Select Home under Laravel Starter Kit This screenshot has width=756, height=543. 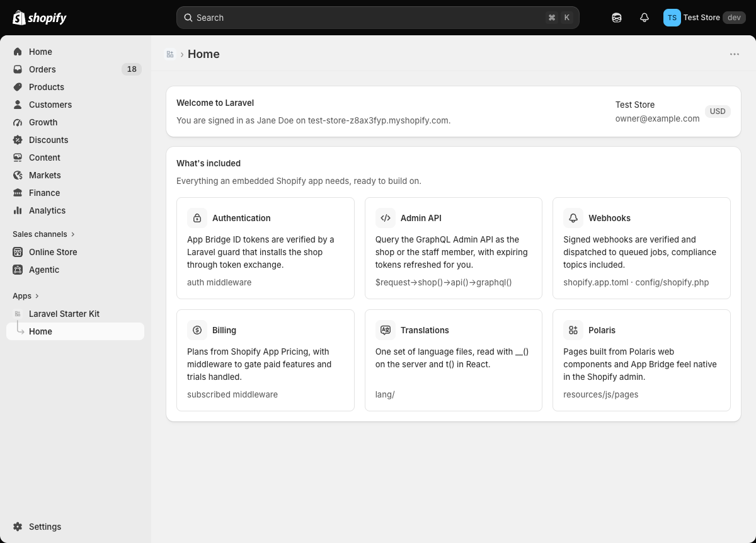pyautogui.click(x=76, y=331)
